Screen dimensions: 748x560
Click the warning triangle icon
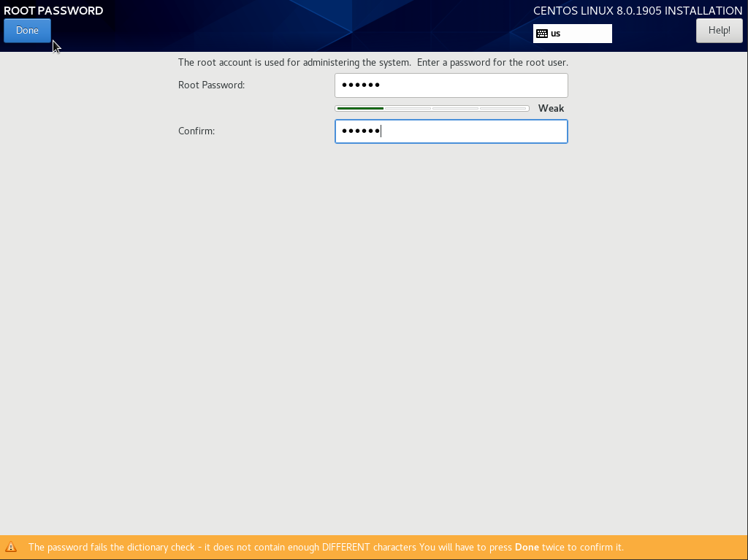pyautogui.click(x=10, y=547)
